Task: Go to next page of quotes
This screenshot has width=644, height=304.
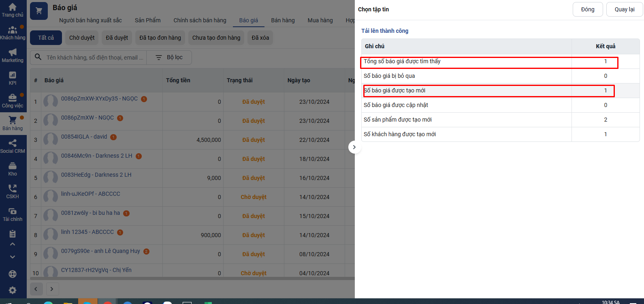Action: (51, 289)
